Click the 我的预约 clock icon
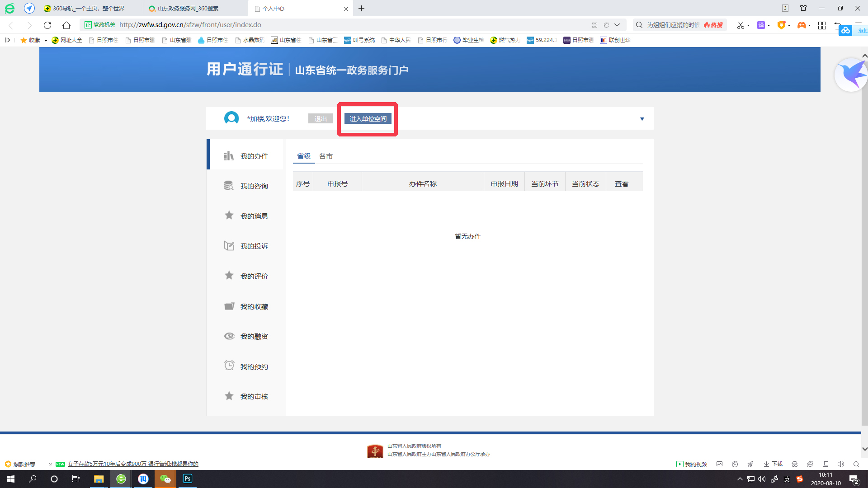The image size is (868, 488). pos(229,366)
